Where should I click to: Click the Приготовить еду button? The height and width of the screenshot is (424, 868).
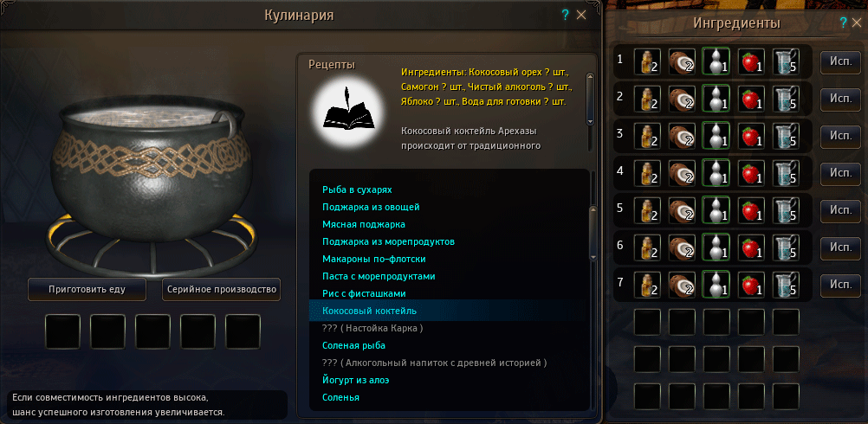click(87, 289)
